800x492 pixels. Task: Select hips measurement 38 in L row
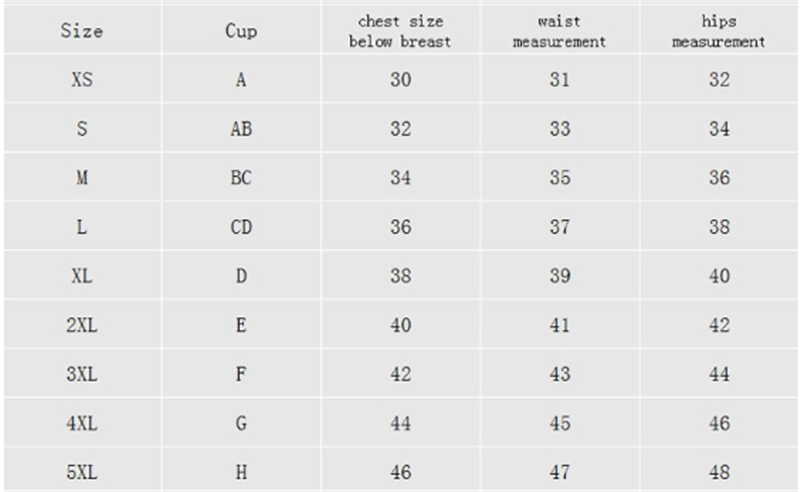pos(719,227)
